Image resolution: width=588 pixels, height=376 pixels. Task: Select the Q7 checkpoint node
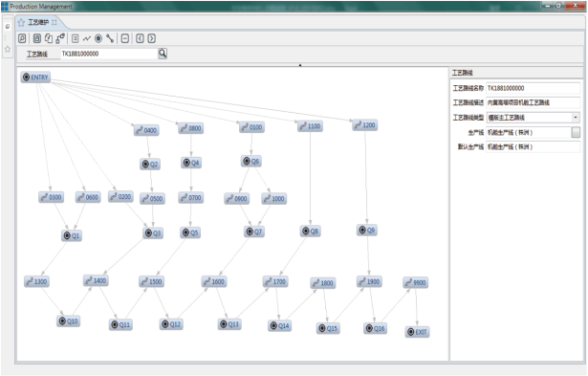pos(254,232)
